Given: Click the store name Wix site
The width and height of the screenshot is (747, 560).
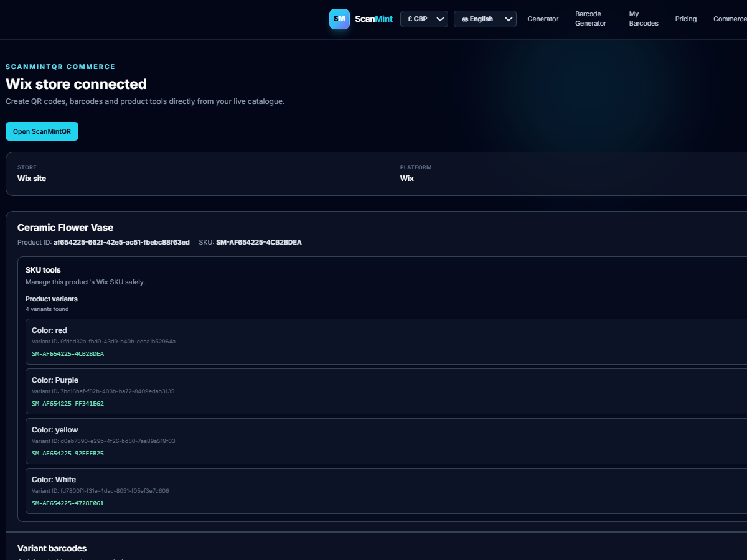Looking at the screenshot, I should [32, 179].
